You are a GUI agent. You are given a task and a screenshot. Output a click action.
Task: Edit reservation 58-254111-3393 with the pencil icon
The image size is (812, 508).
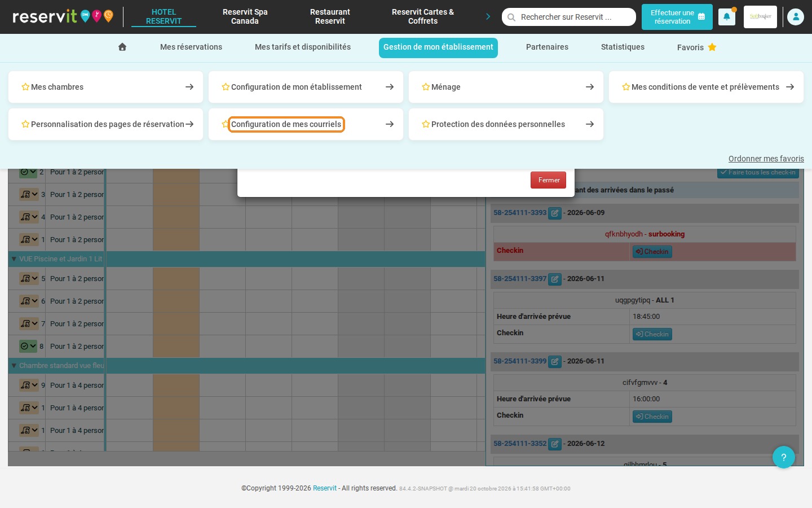(x=555, y=213)
